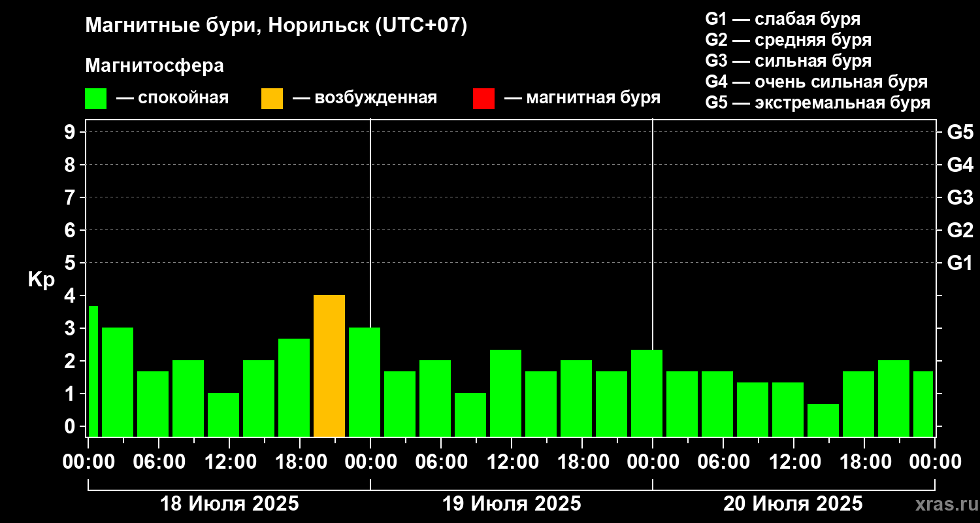Click the date label '19 Июля 2025'
980x523 pixels.
tap(512, 504)
